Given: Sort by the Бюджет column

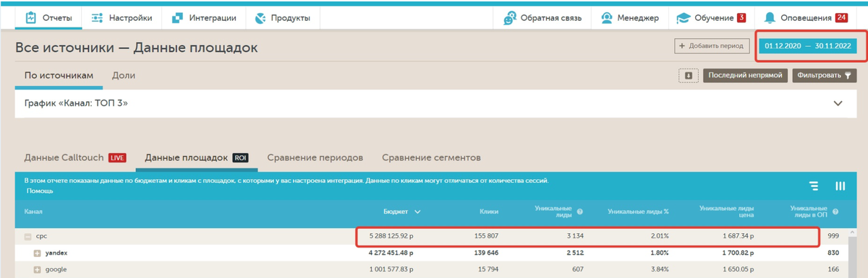Looking at the screenshot, I should (402, 212).
